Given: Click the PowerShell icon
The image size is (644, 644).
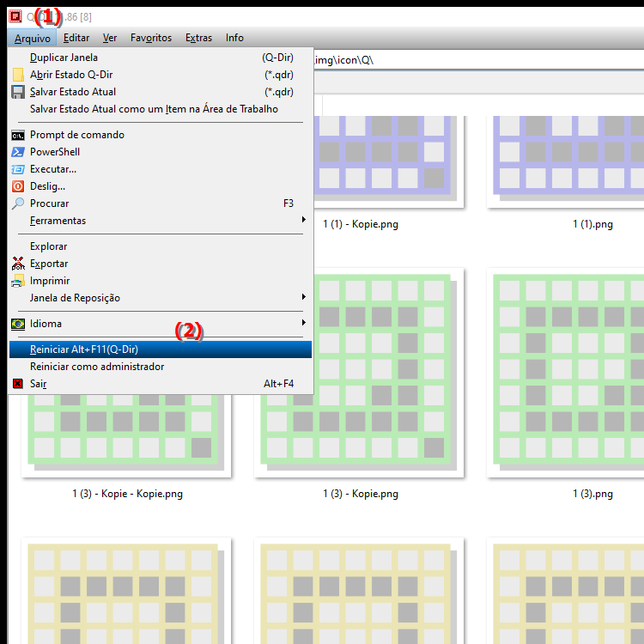Looking at the screenshot, I should 18,152.
